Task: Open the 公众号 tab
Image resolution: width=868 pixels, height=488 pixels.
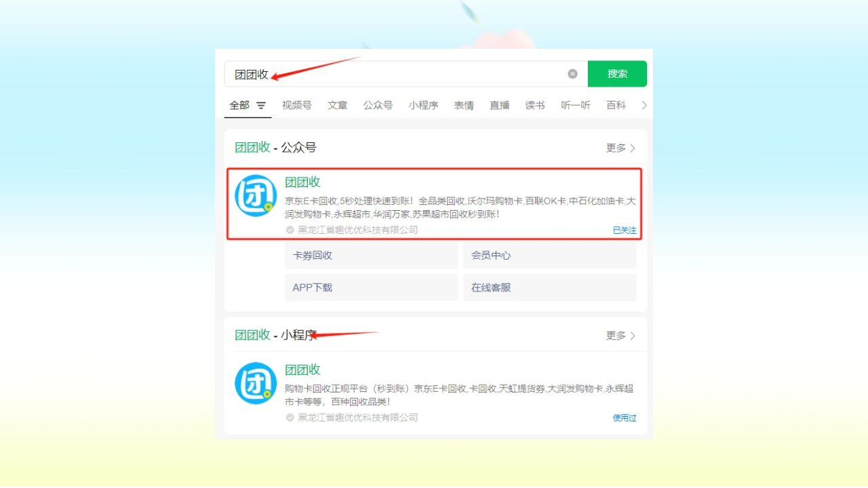Action: pos(378,105)
